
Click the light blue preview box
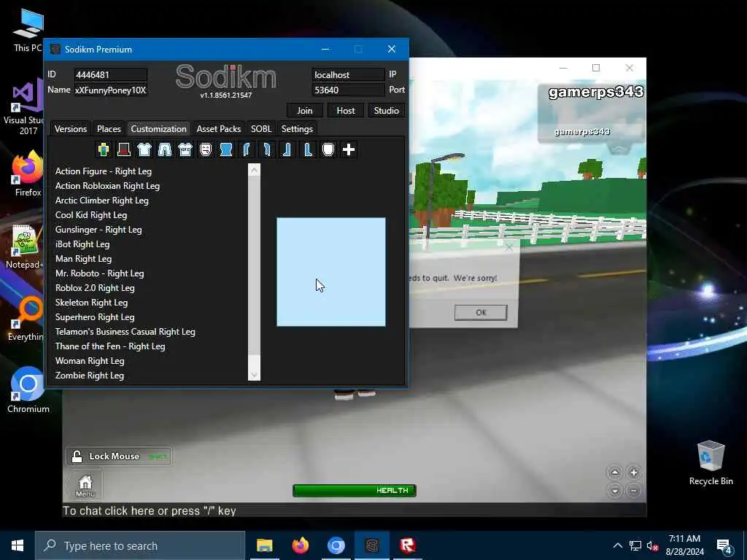click(331, 272)
